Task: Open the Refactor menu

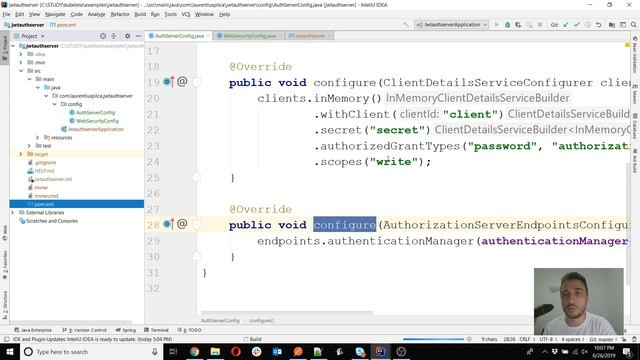Action: coord(120,14)
